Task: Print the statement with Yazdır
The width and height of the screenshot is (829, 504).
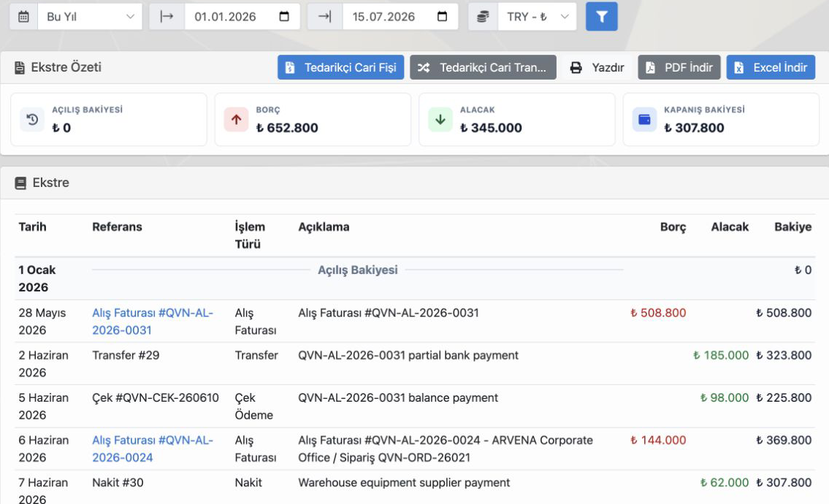Action: pos(597,67)
